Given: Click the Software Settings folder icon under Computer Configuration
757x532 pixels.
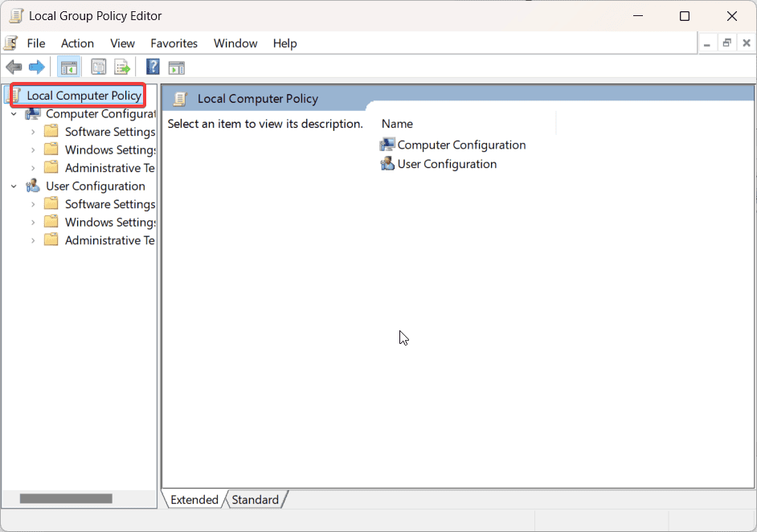Looking at the screenshot, I should [51, 131].
